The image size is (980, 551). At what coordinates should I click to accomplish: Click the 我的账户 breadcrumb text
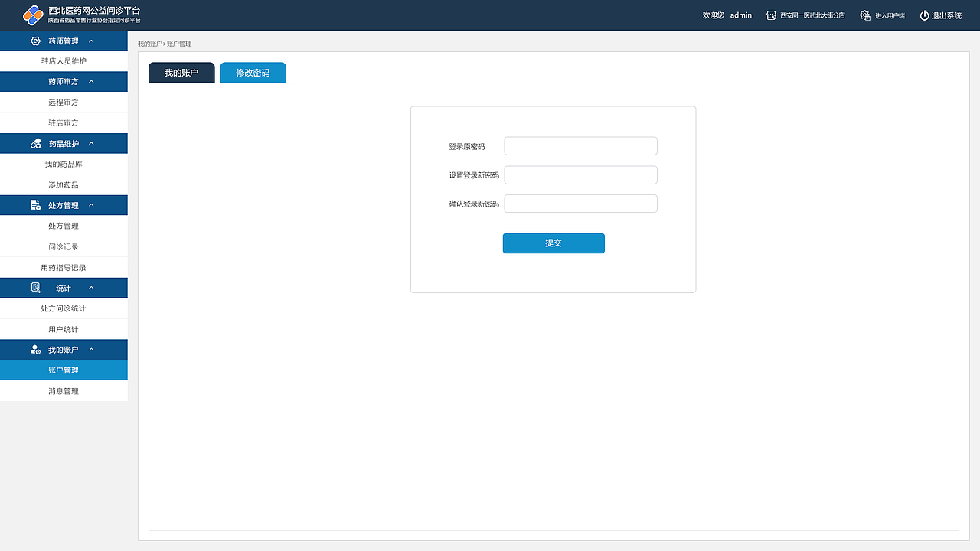[x=149, y=44]
